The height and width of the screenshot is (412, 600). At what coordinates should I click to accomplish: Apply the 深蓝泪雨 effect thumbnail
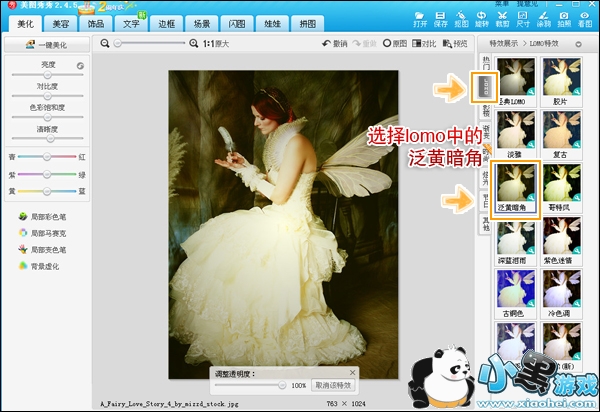(515, 240)
